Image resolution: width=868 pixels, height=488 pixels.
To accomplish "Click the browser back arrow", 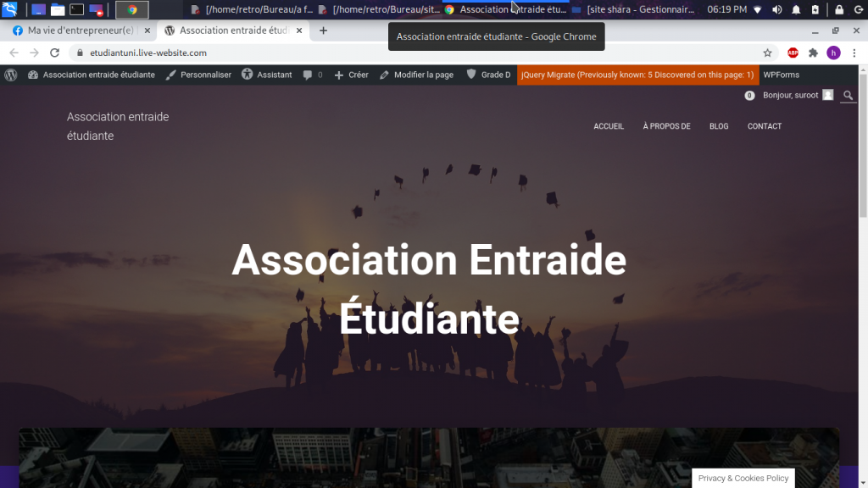I will (x=14, y=53).
